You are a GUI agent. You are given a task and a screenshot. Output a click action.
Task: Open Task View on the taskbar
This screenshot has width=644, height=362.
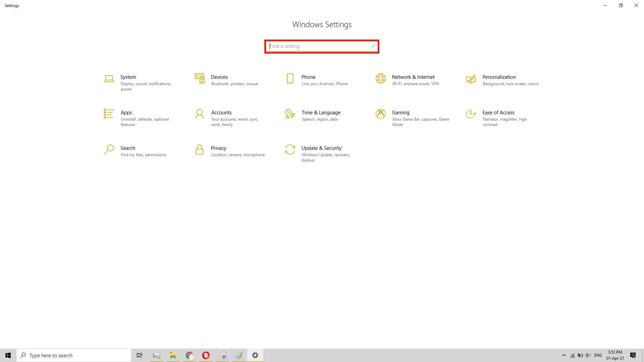coord(140,355)
